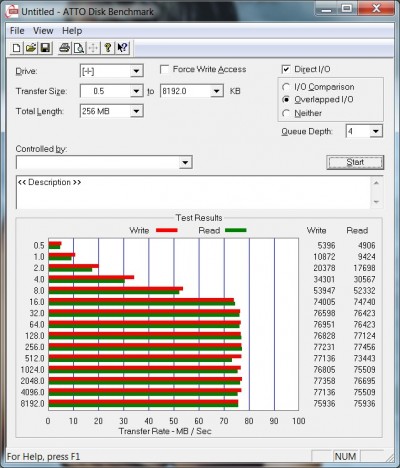Viewport: 400px width, 468px height.
Task: Click the read value 77456
Action: pyautogui.click(x=364, y=347)
